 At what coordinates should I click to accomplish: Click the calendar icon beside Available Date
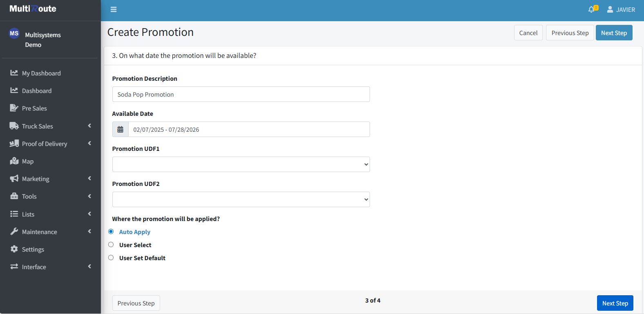[x=120, y=130]
